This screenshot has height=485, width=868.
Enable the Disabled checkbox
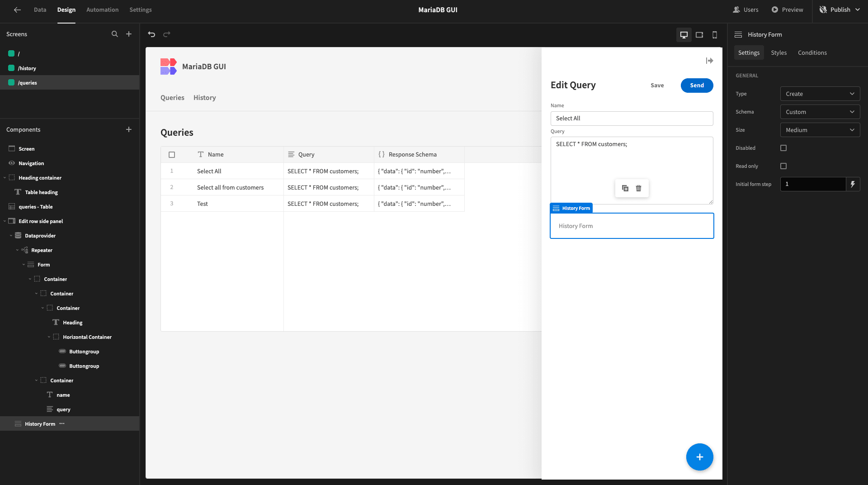(783, 148)
